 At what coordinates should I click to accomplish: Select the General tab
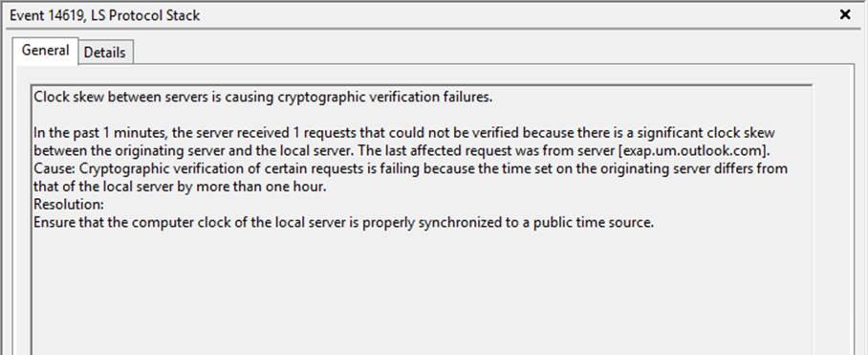click(x=45, y=51)
